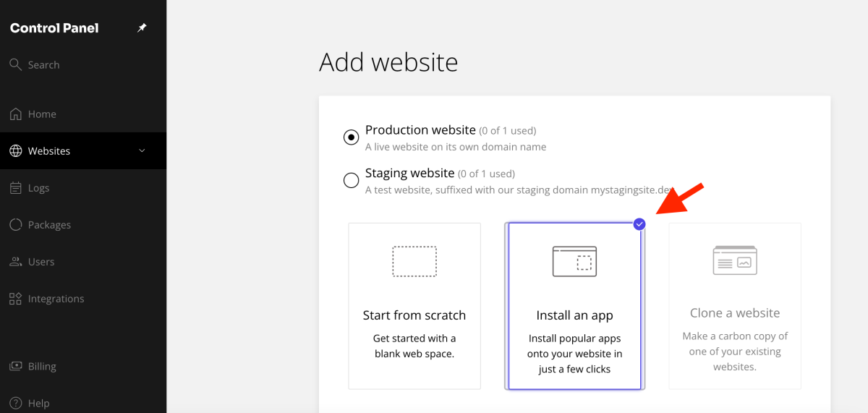Click the Users people icon
The image size is (868, 413).
[x=15, y=261]
